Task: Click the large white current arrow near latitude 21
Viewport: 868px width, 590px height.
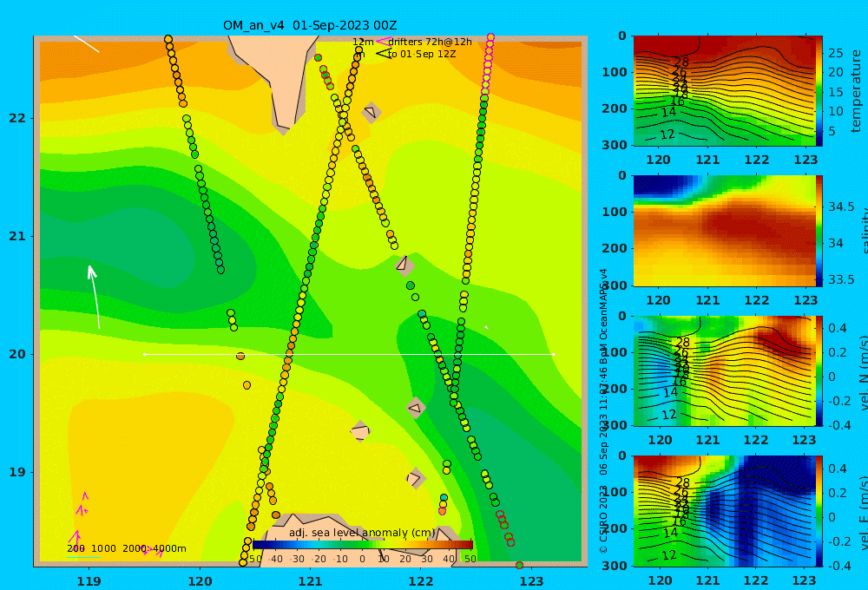Action: coord(94,297)
